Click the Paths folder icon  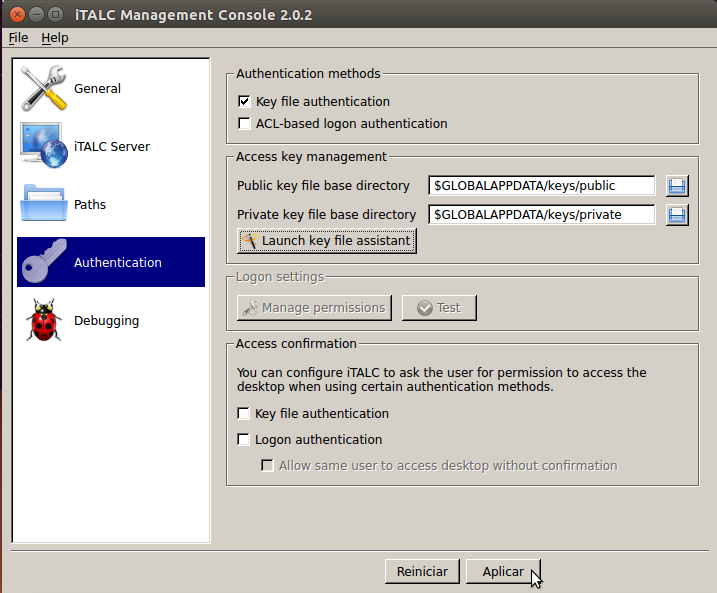pyautogui.click(x=44, y=203)
